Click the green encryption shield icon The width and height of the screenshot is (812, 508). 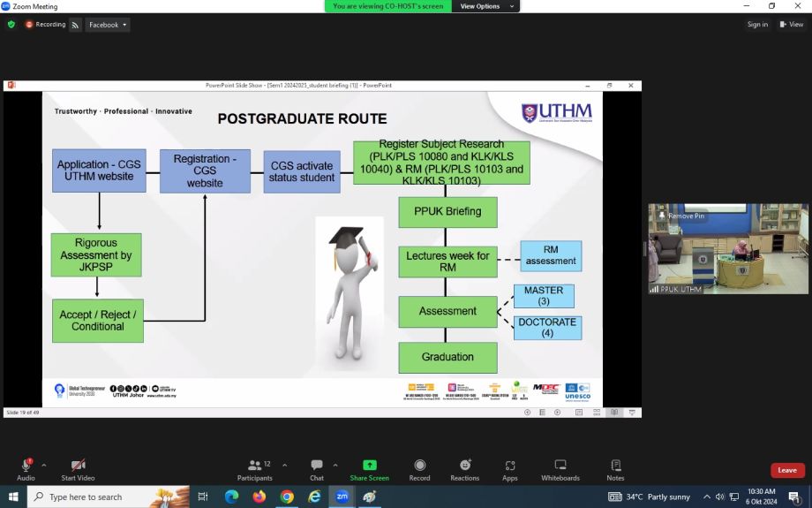(x=11, y=25)
